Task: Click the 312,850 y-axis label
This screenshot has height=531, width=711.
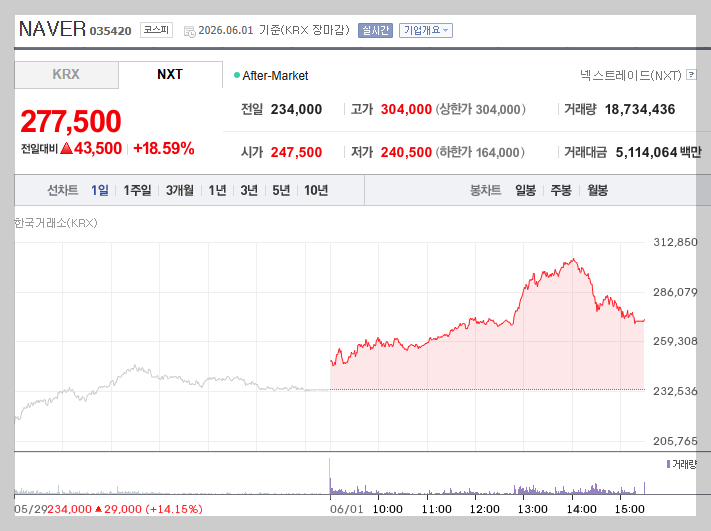Action: tap(675, 242)
